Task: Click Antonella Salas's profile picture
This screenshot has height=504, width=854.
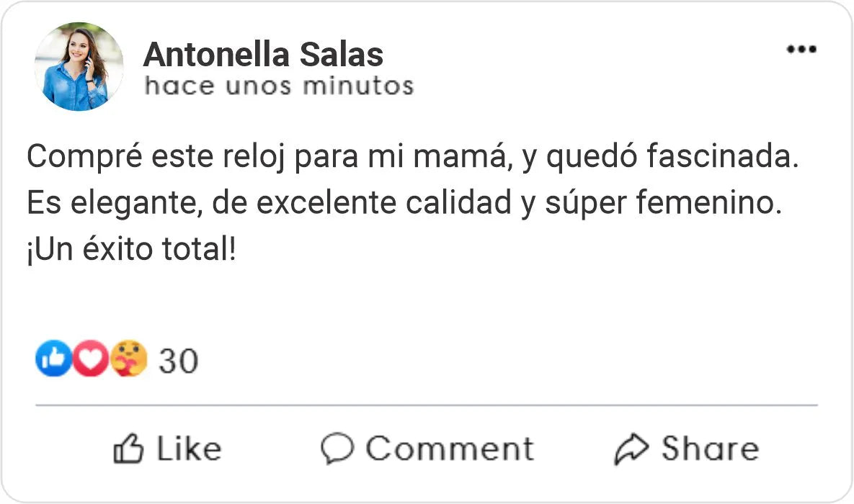Action: coord(79,66)
